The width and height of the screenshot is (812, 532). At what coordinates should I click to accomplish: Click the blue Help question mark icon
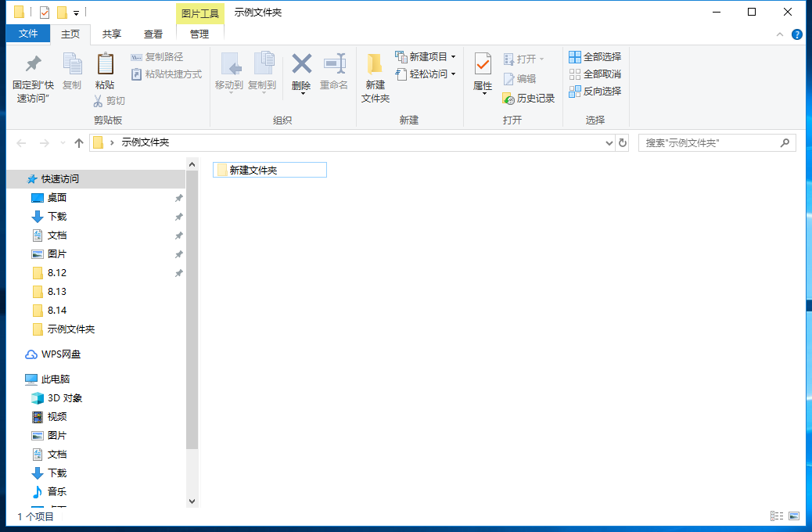[x=797, y=34]
